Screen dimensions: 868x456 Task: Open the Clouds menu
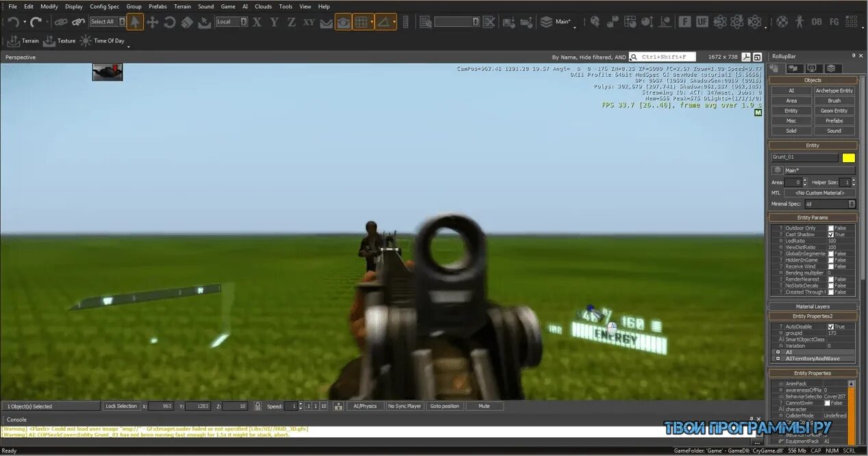263,6
